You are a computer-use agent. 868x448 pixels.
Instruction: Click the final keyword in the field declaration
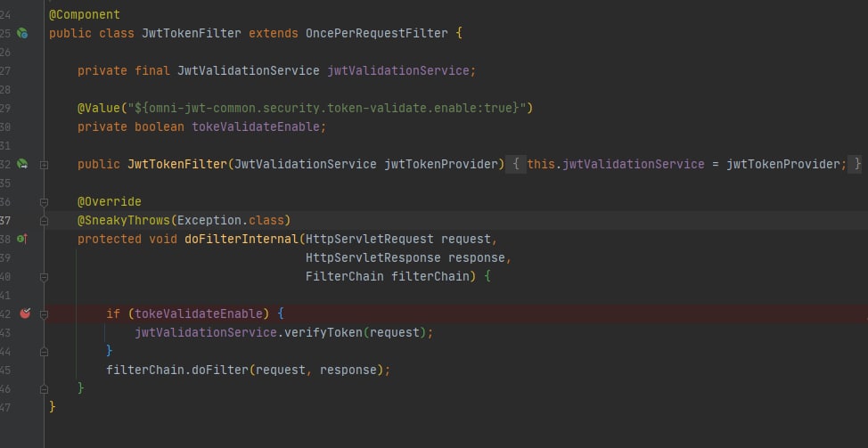[x=152, y=70]
